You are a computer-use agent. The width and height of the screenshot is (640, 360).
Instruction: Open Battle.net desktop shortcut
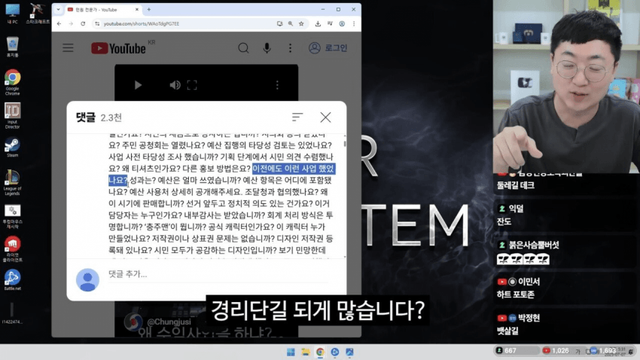point(13,280)
